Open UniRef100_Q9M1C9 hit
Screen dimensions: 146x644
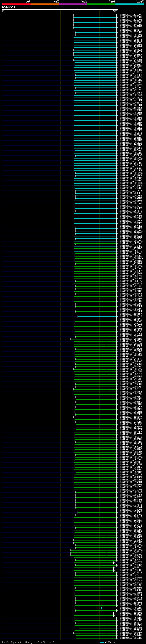click(131, 319)
